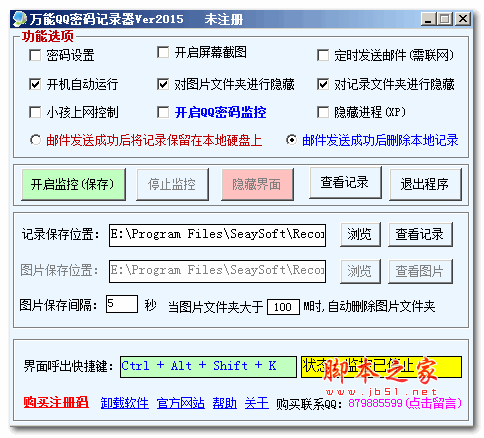This screenshot has height=438, width=484.
Task: Open 官方网站 link
Action: click(181, 403)
